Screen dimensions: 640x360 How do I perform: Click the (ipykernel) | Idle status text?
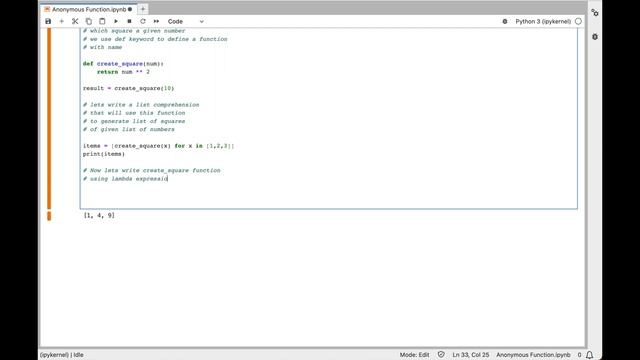coord(62,355)
